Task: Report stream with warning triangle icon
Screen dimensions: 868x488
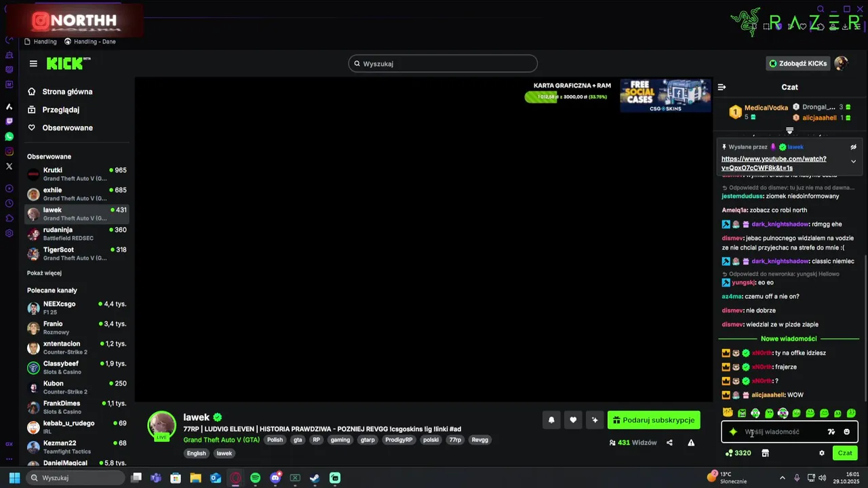Action: (x=691, y=443)
